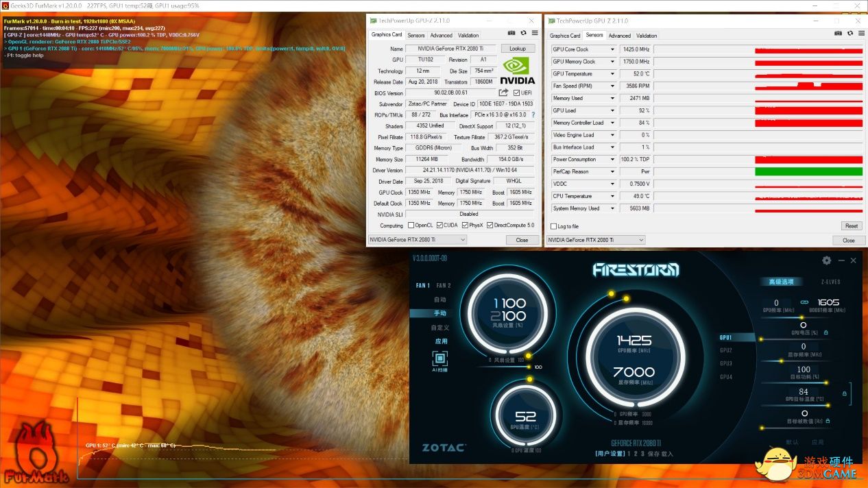Click the question mark beside Bus Interface
868x488 pixels.
(533, 114)
